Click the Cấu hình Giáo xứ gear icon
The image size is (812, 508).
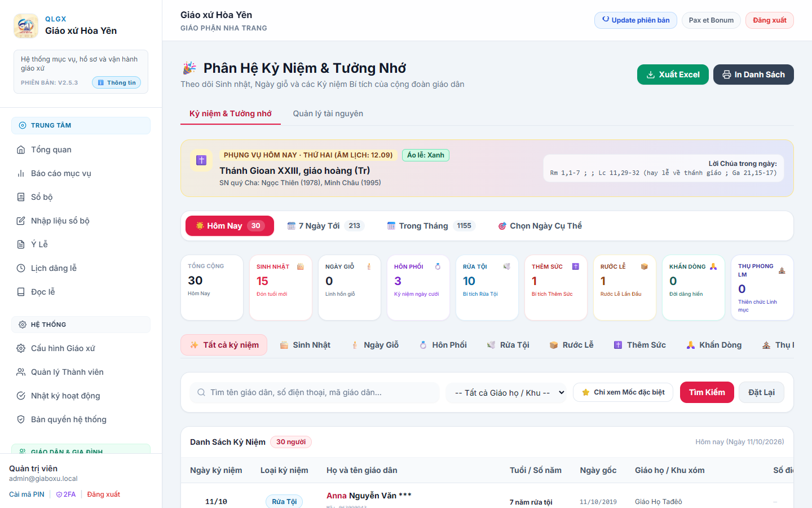[21, 348]
